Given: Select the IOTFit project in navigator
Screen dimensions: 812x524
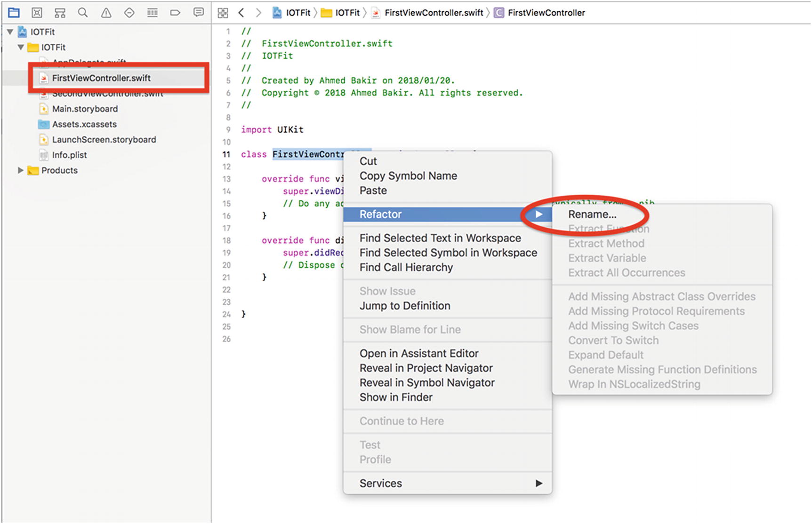Looking at the screenshot, I should [x=37, y=32].
